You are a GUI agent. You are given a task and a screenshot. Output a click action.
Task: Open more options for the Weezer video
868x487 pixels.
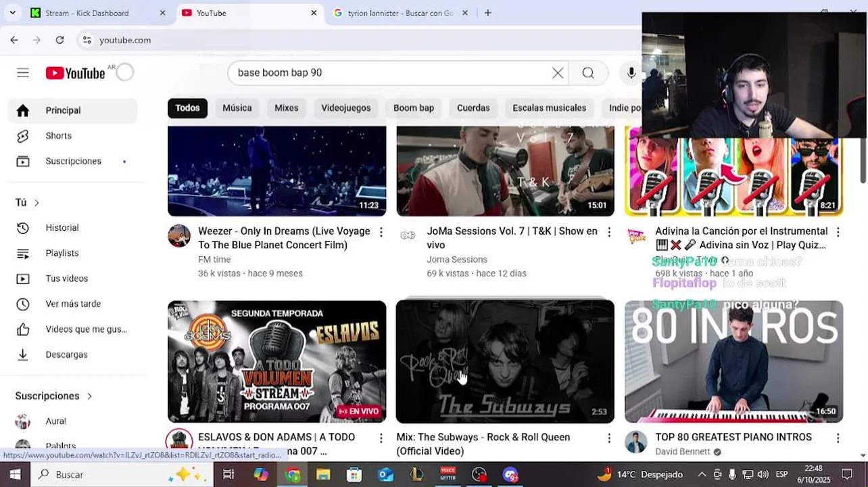(381, 232)
